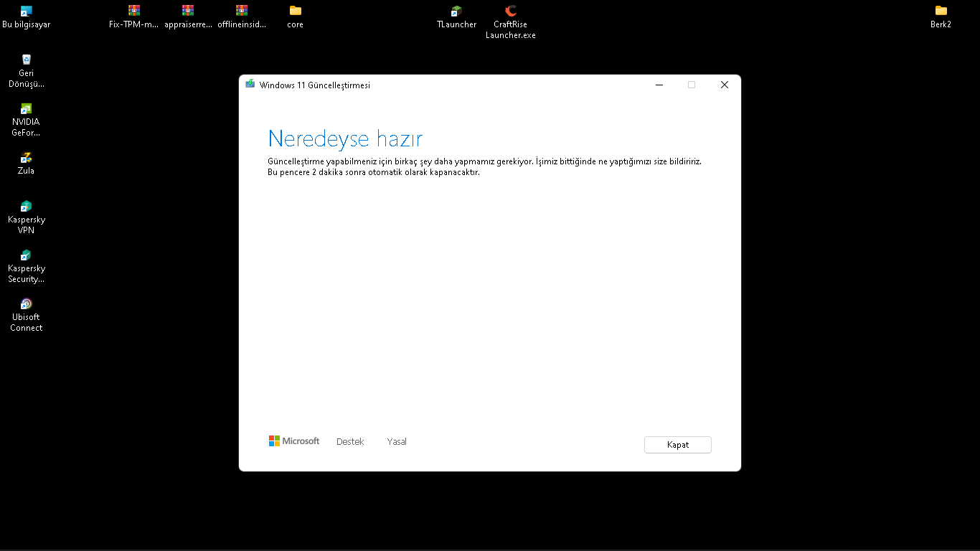Select the Kaspersky VPN desktop icon
980x551 pixels.
coord(27,217)
